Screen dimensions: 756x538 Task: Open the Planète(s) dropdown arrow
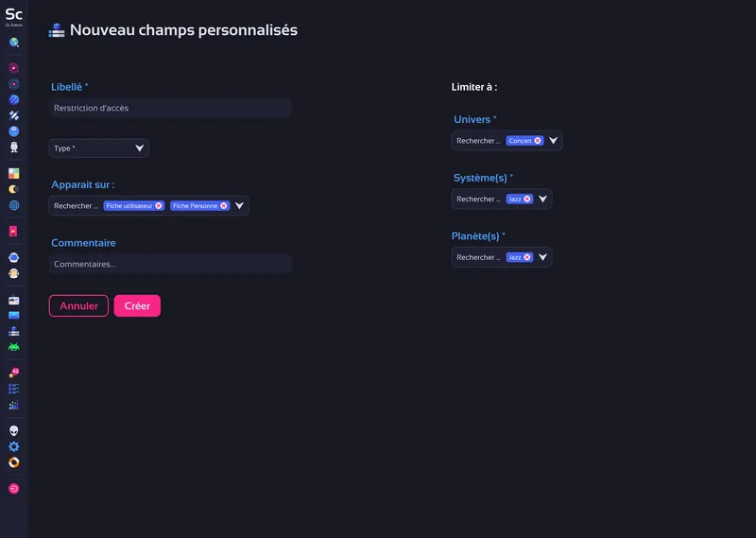pyautogui.click(x=543, y=257)
